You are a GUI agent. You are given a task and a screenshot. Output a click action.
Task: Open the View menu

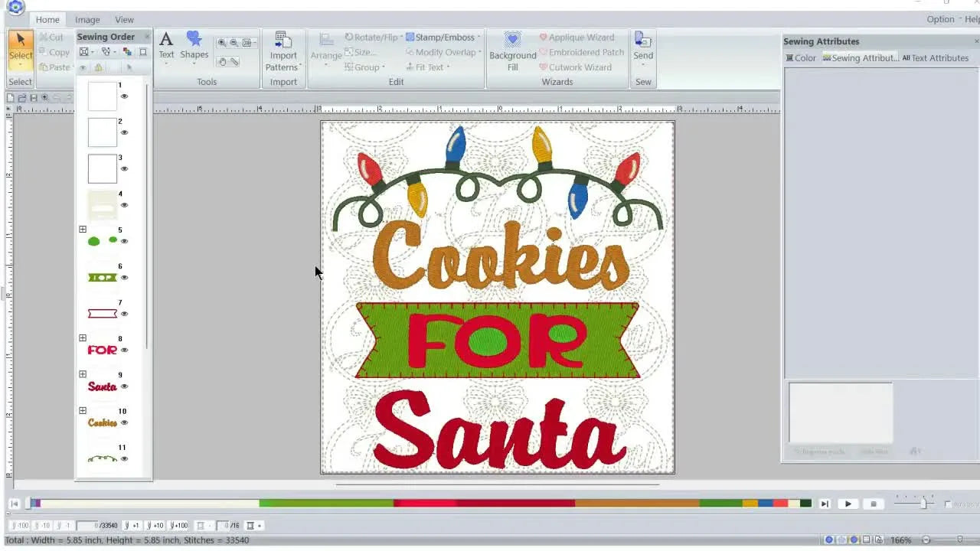pyautogui.click(x=124, y=19)
